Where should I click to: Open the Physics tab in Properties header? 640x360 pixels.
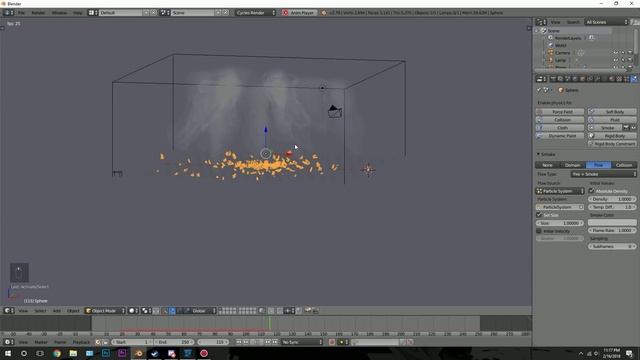634,79
